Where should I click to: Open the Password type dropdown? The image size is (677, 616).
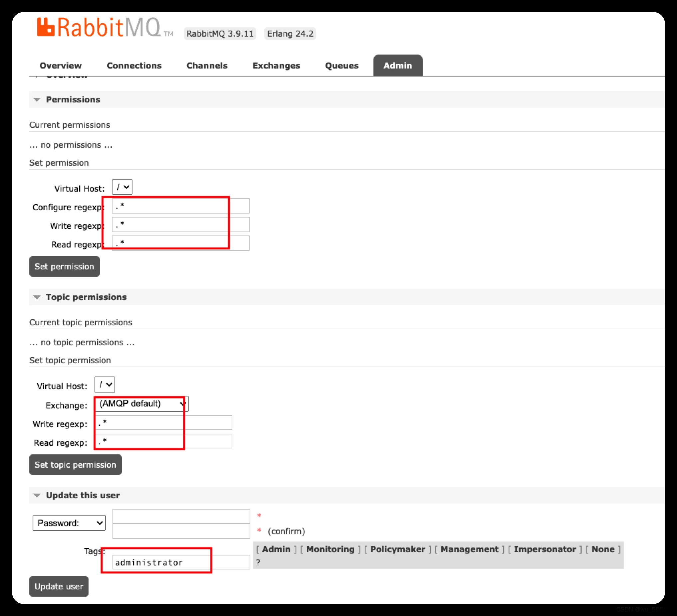(x=69, y=523)
